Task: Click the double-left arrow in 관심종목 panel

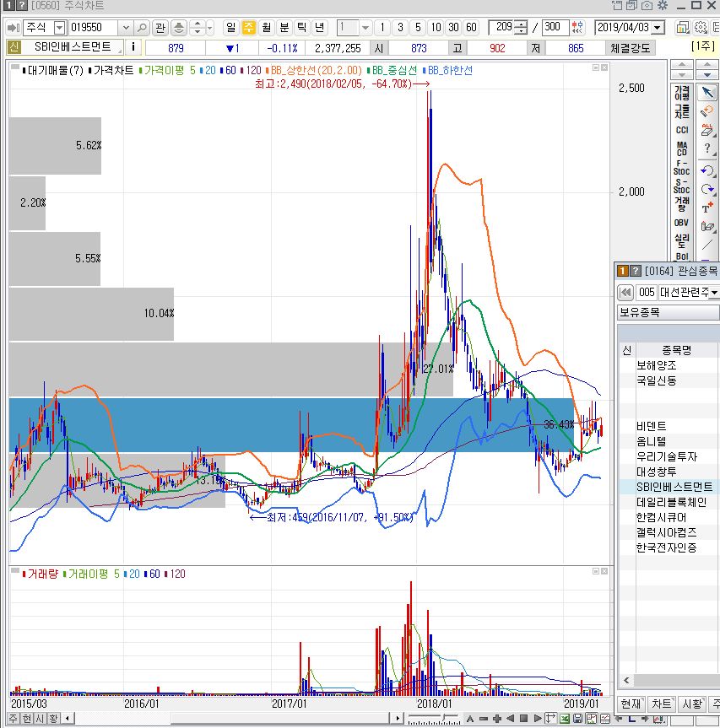Action: (x=625, y=292)
